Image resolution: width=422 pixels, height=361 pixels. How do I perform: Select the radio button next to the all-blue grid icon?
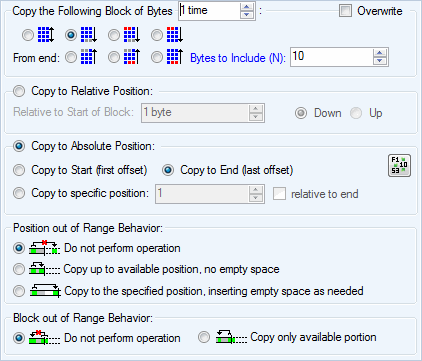click(x=28, y=35)
